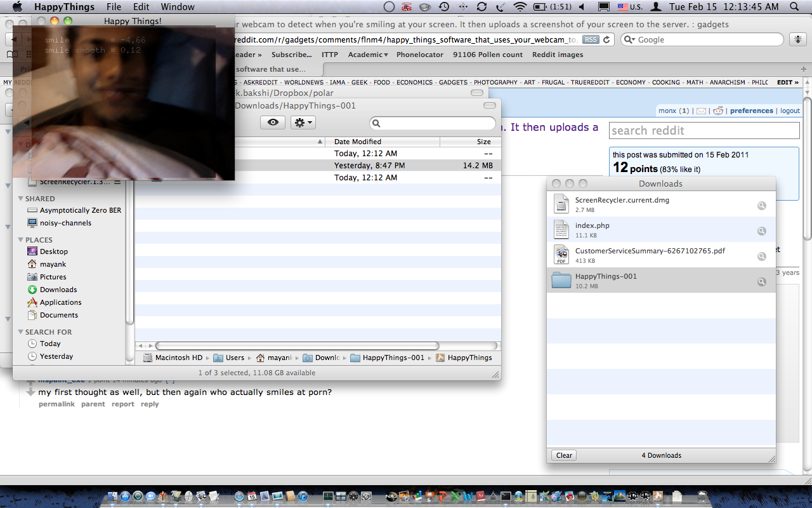Open the Applications folder in Finder sidebar

pyautogui.click(x=60, y=302)
